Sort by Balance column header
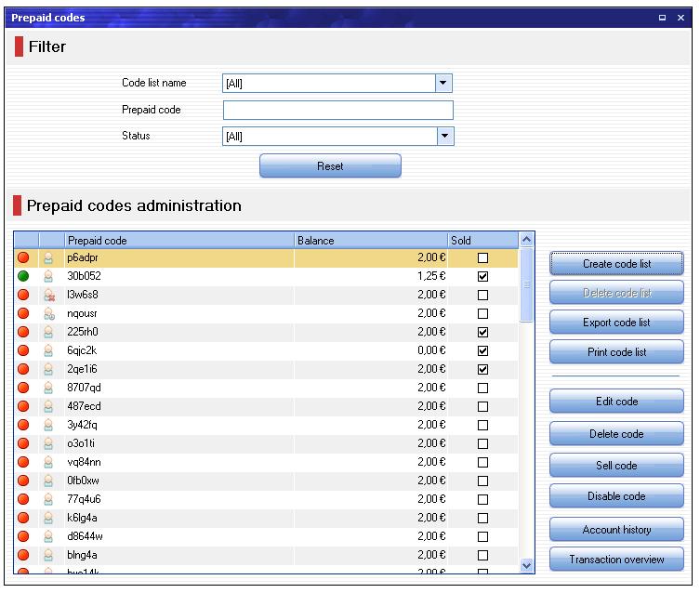Image resolution: width=700 pixels, height=593 pixels. (x=371, y=241)
